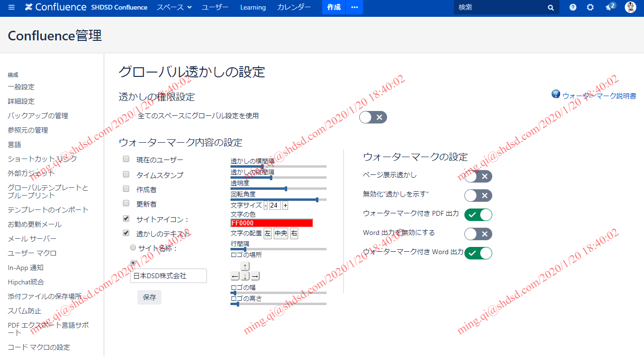Screen dimensions: 644x356
Task: Open 詳細設定 in sidebar
Action: coord(21,101)
